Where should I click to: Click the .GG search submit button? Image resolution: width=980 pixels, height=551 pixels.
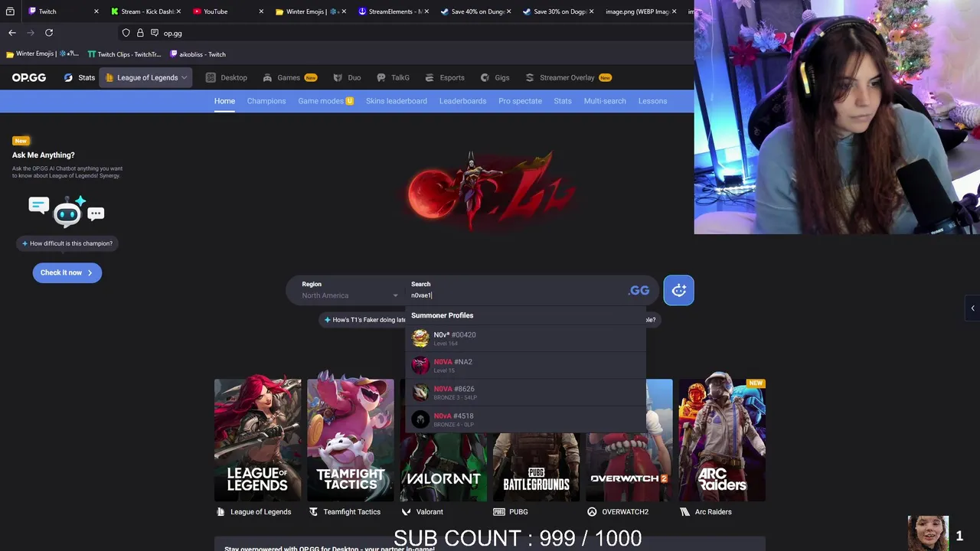(x=639, y=290)
